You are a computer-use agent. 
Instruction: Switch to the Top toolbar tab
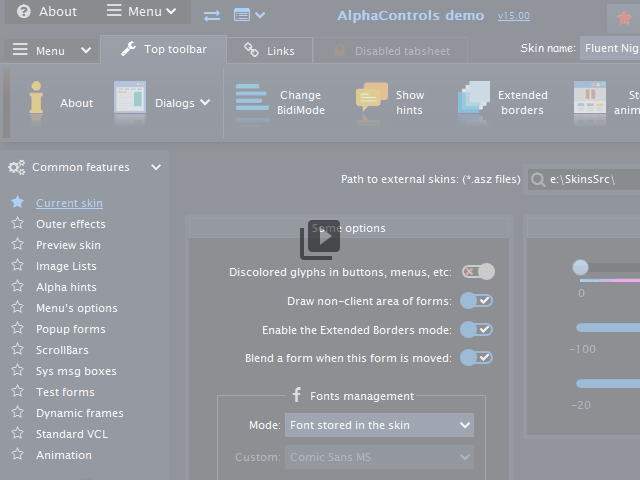tap(163, 49)
